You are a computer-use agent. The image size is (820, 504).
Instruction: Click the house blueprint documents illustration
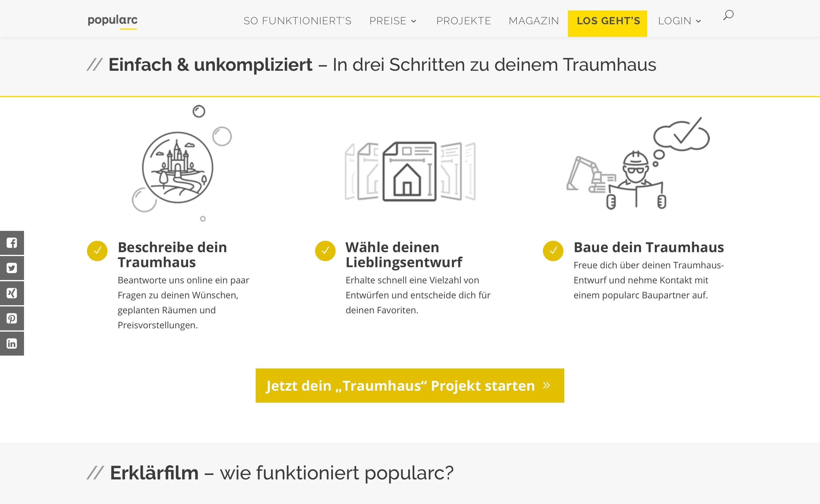pyautogui.click(x=410, y=171)
